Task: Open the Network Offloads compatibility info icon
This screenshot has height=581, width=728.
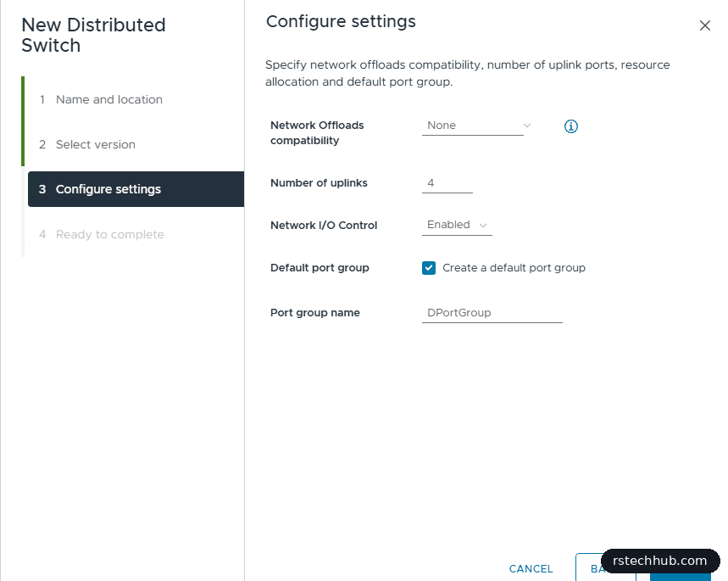Action: tap(570, 126)
